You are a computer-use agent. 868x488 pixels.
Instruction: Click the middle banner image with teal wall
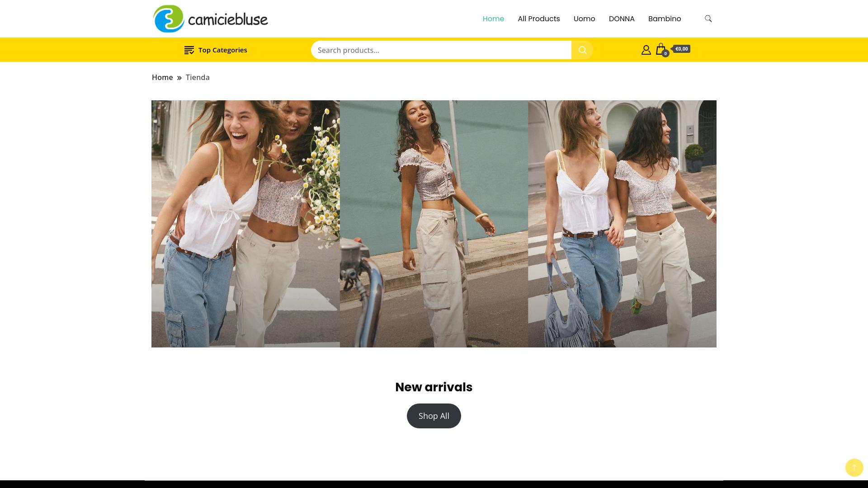coord(434,224)
